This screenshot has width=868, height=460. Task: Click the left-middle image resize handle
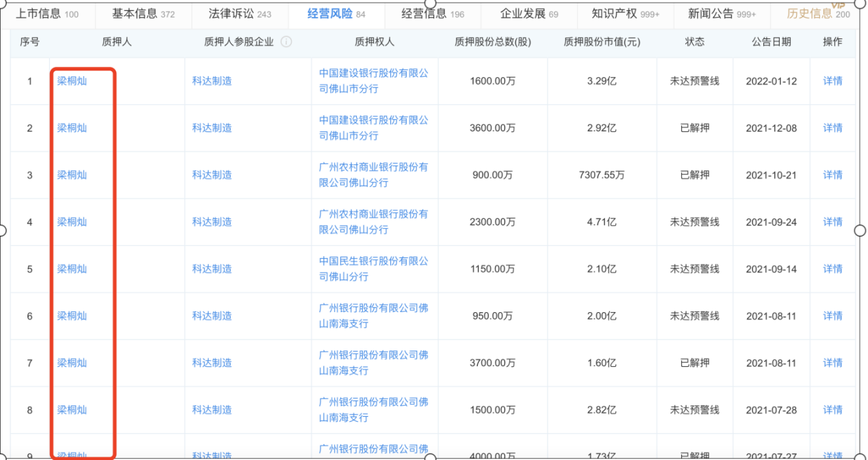pyautogui.click(x=2, y=231)
